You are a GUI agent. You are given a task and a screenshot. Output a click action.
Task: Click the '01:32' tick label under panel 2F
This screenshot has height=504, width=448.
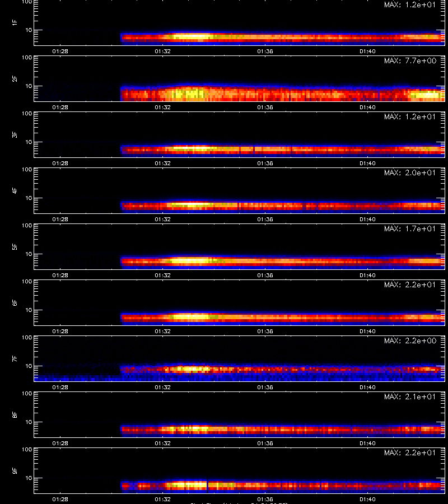point(162,107)
